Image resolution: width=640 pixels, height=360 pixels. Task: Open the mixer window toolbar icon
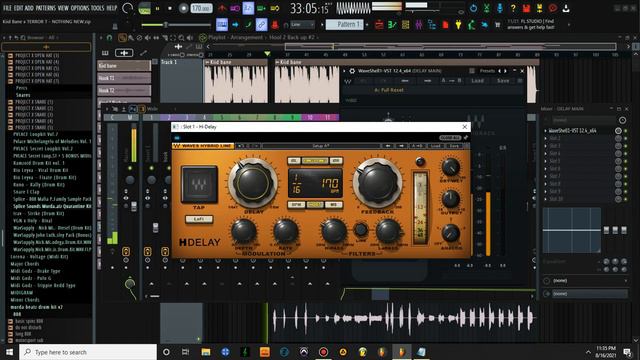(x=418, y=25)
